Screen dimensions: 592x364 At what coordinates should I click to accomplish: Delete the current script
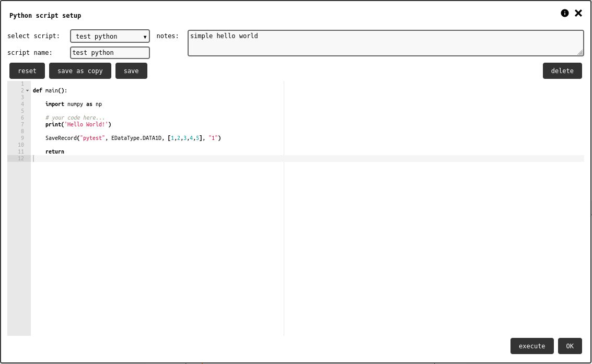pyautogui.click(x=562, y=71)
